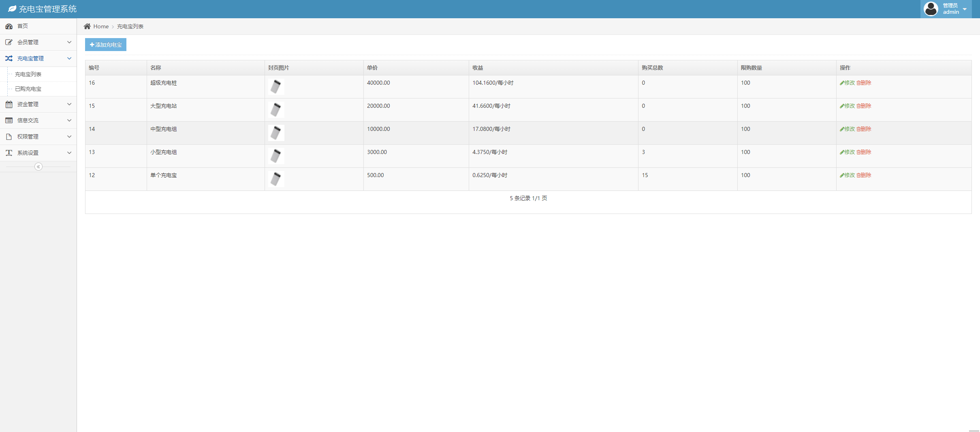
Task: Click the admin user avatar icon
Action: [931, 9]
